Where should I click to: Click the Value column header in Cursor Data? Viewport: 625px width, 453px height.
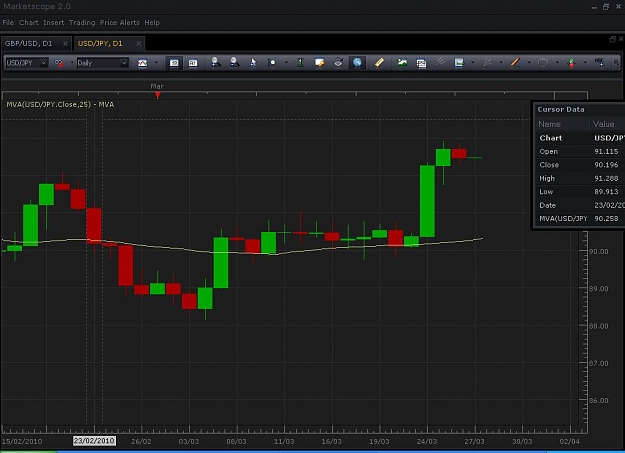(603, 124)
